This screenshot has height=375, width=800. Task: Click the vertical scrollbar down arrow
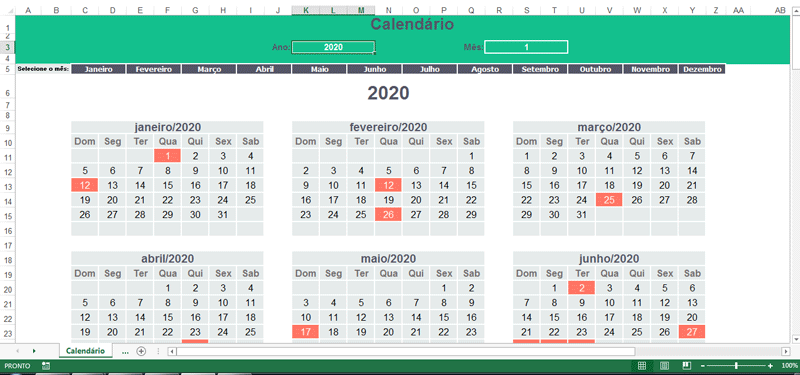[x=795, y=338]
